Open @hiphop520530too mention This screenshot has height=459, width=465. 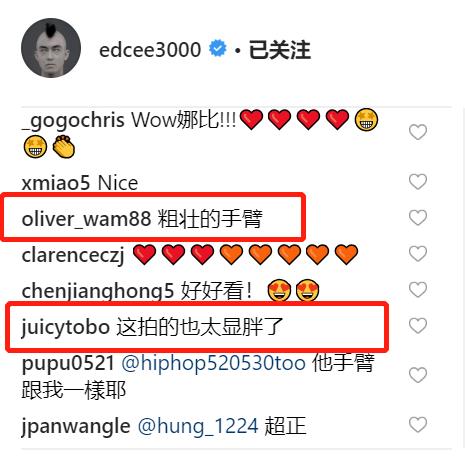click(x=214, y=363)
